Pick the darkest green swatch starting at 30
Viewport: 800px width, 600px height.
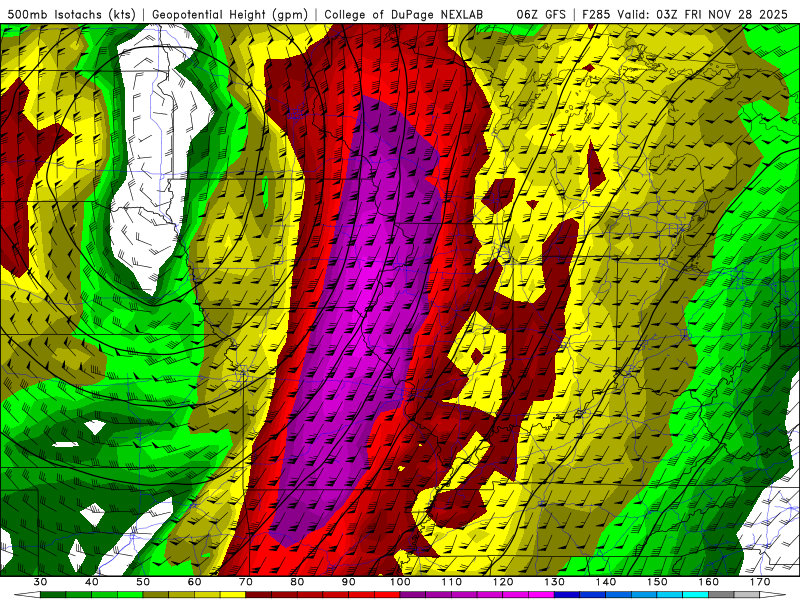pyautogui.click(x=53, y=595)
